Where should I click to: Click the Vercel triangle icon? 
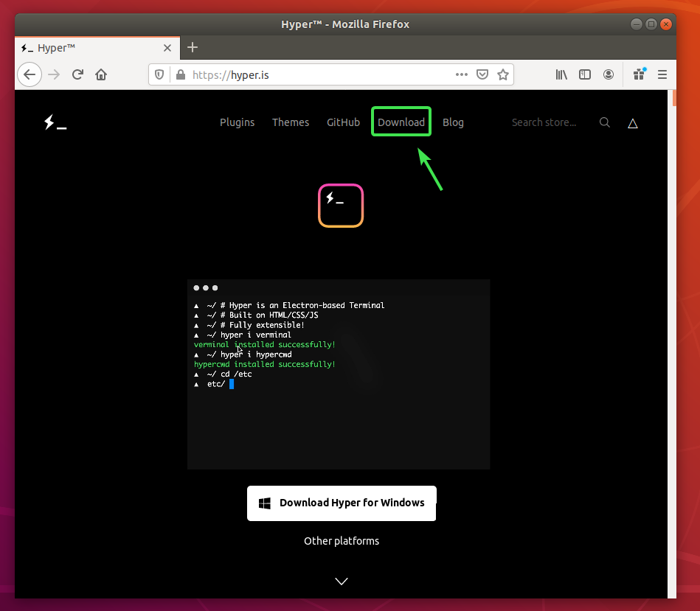coord(633,123)
